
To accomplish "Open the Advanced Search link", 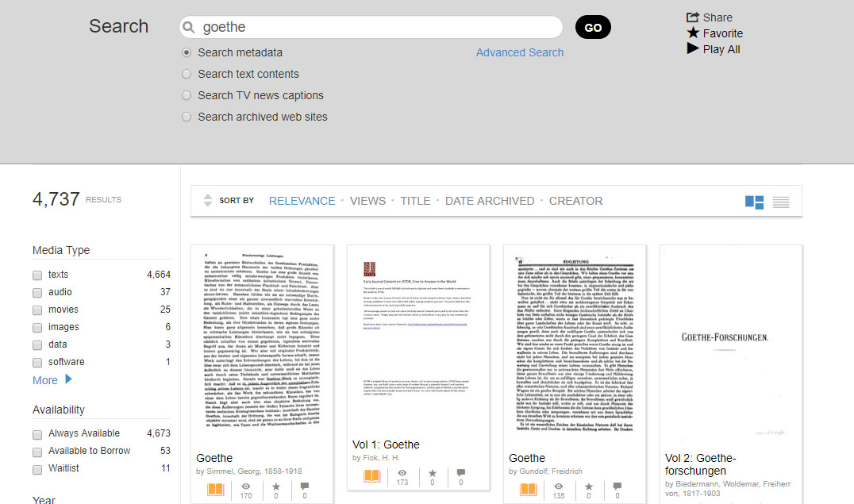I will tap(520, 52).
